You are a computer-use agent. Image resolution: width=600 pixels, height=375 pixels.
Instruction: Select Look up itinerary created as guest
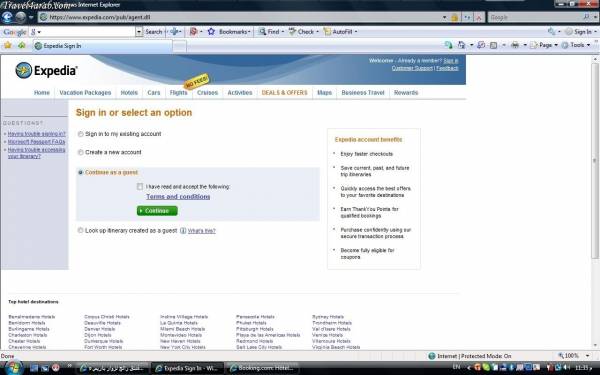80,230
